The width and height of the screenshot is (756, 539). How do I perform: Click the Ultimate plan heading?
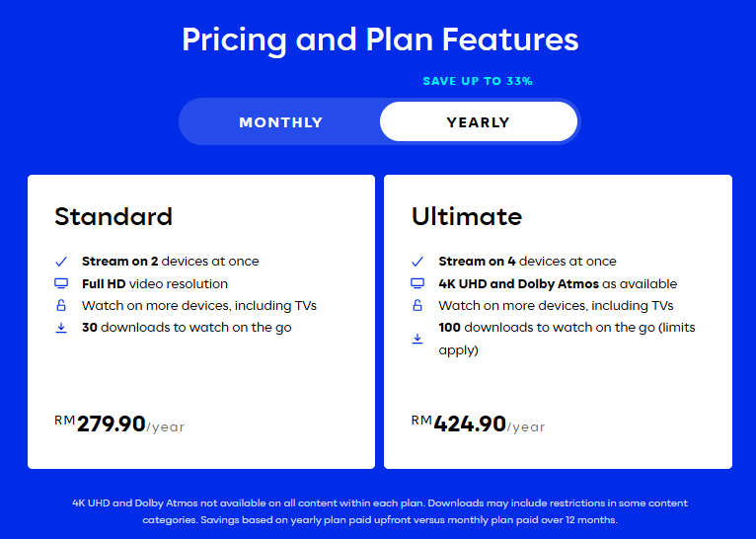[467, 216]
